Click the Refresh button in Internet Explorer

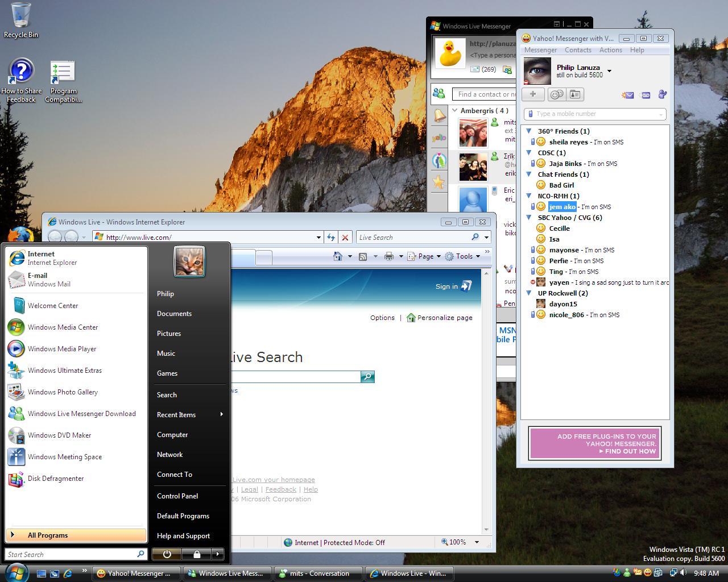click(x=331, y=237)
